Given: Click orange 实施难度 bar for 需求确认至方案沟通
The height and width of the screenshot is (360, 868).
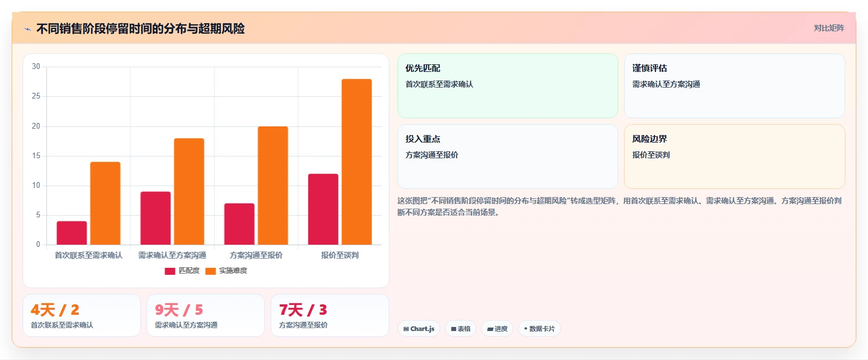Looking at the screenshot, I should point(189,191).
